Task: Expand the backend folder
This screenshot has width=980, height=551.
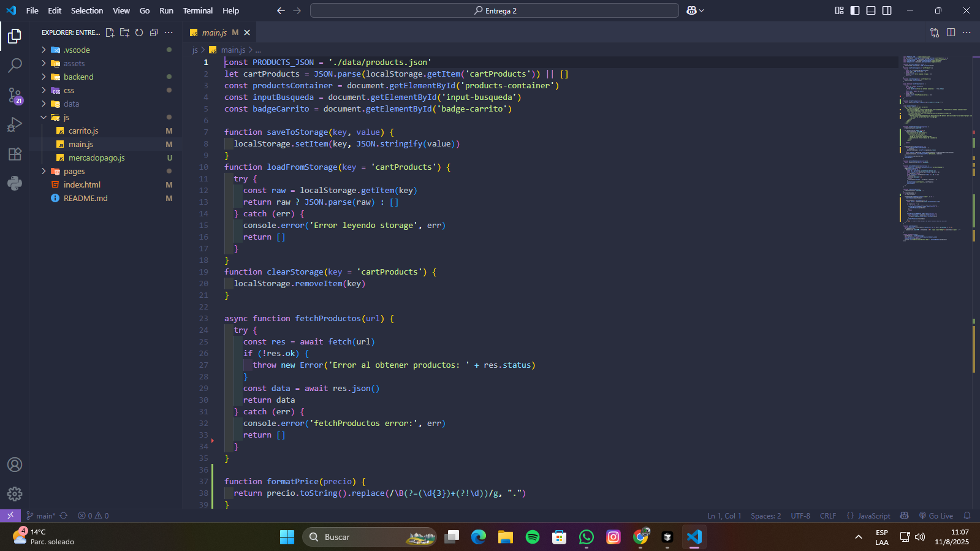Action: click(105, 77)
